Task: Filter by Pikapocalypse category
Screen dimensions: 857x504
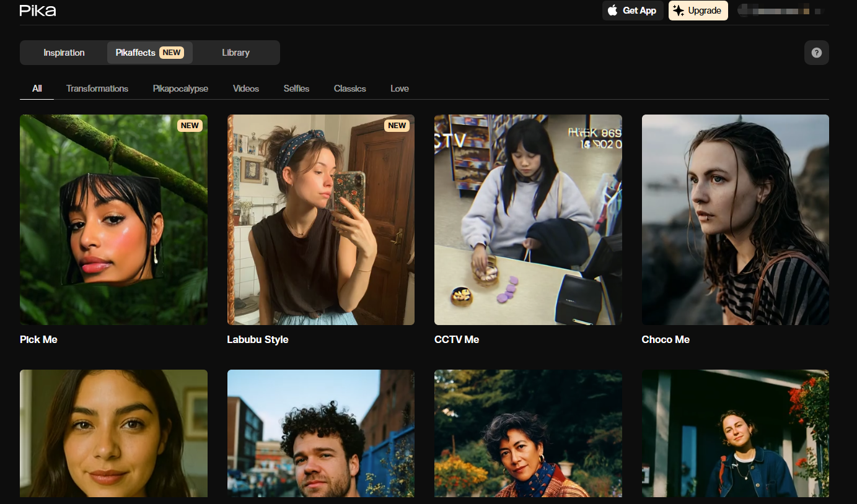Action: (x=180, y=89)
